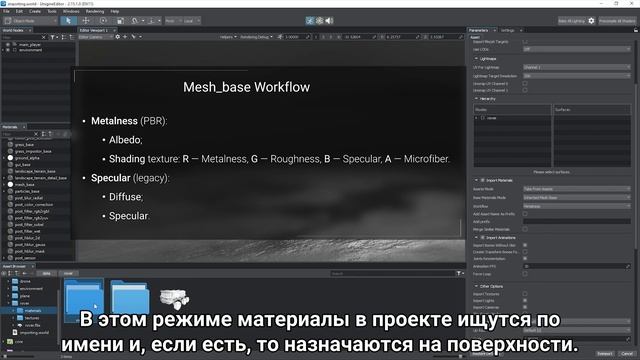
Task: Open World Nodes filter funnel options
Action: click(53, 37)
